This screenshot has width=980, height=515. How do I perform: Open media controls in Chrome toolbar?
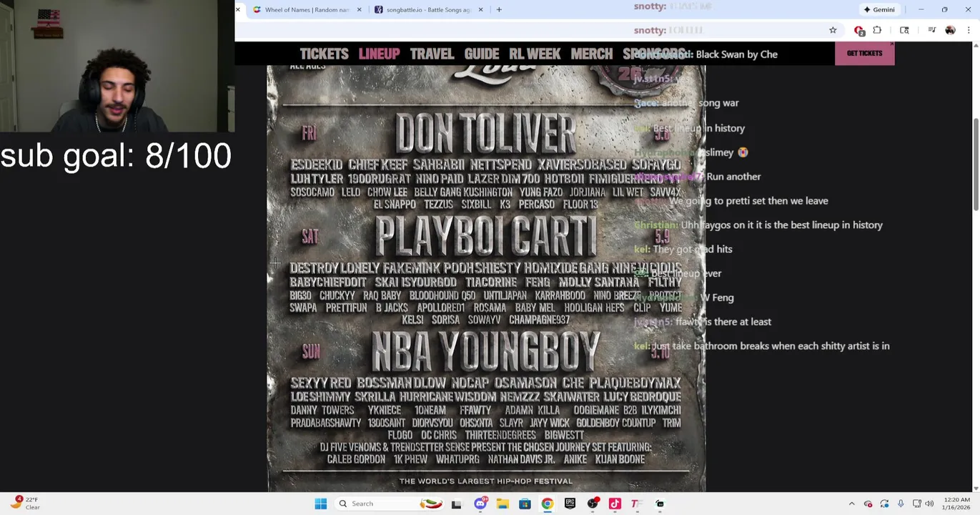click(931, 30)
